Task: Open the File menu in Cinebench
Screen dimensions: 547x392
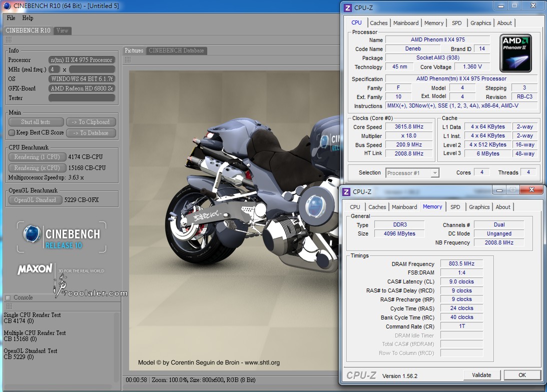Action: point(11,18)
